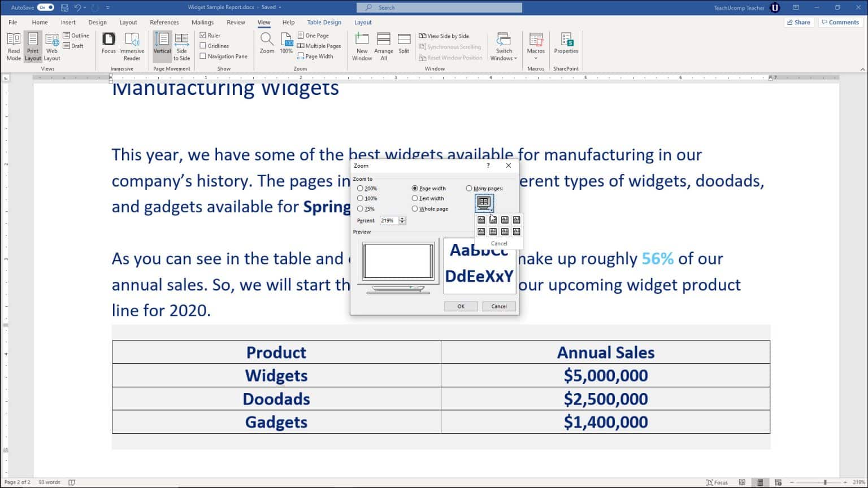
Task: Split the document window
Action: [x=403, y=46]
